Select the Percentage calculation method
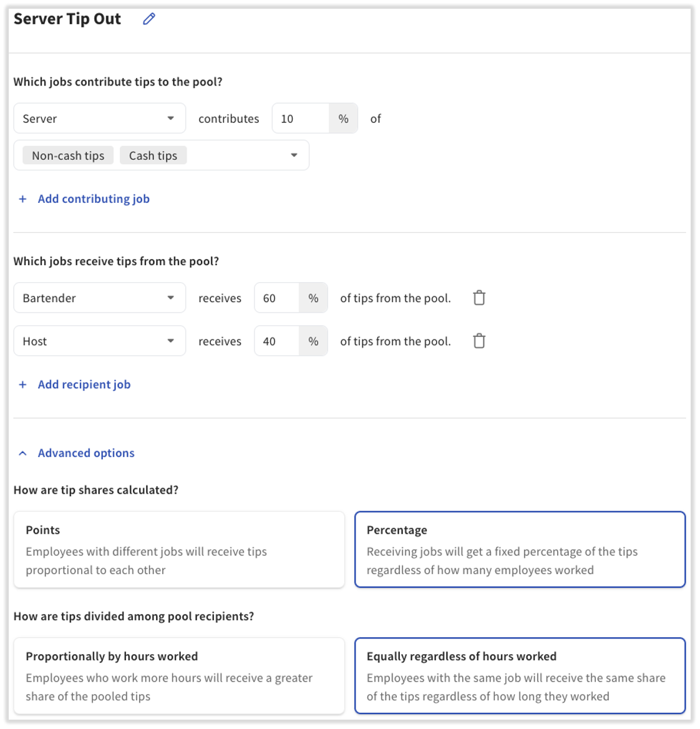 [521, 549]
